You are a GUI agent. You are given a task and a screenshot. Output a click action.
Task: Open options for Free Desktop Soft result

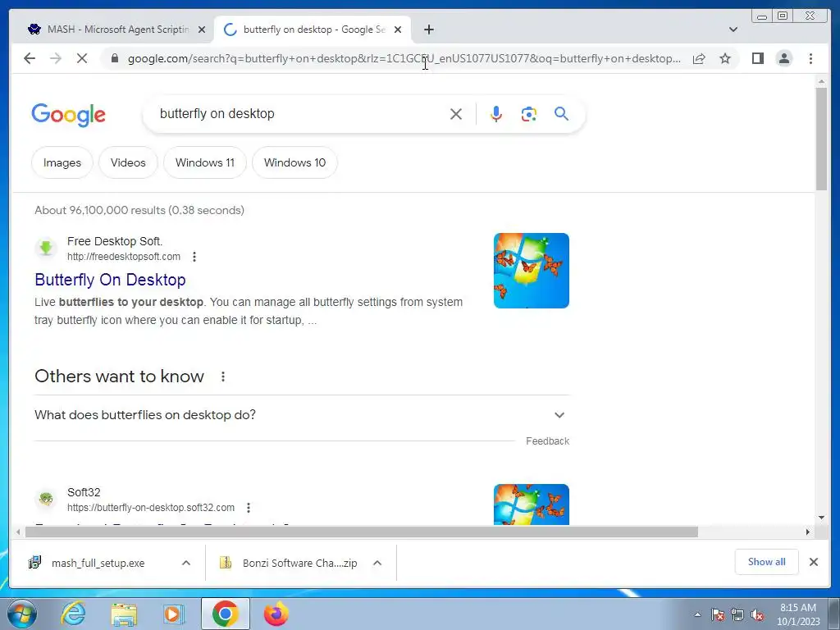tap(194, 257)
